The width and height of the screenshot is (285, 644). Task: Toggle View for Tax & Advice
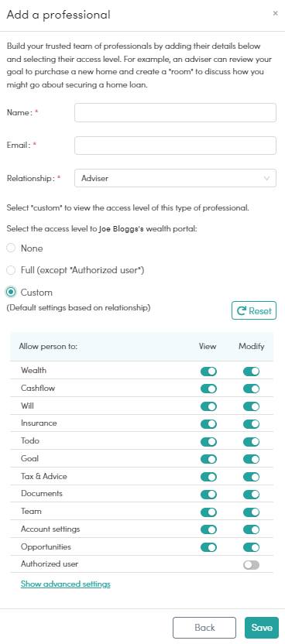tap(208, 477)
